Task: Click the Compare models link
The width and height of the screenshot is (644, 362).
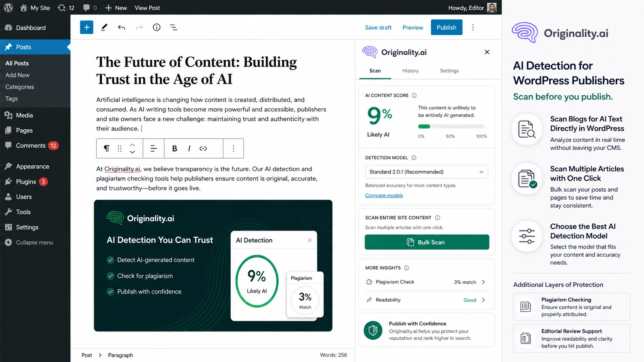Action: [384, 195]
